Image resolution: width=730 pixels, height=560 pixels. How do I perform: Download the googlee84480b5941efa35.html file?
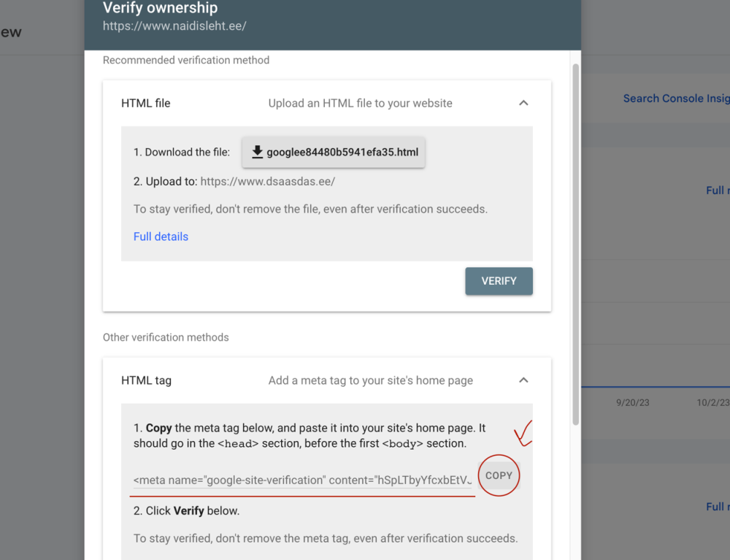point(334,153)
